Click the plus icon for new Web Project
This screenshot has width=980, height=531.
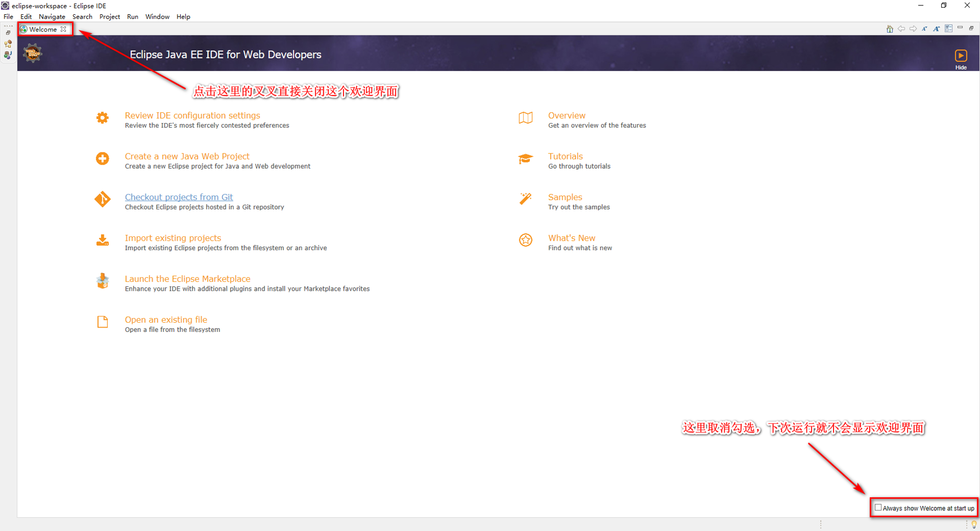(x=102, y=158)
